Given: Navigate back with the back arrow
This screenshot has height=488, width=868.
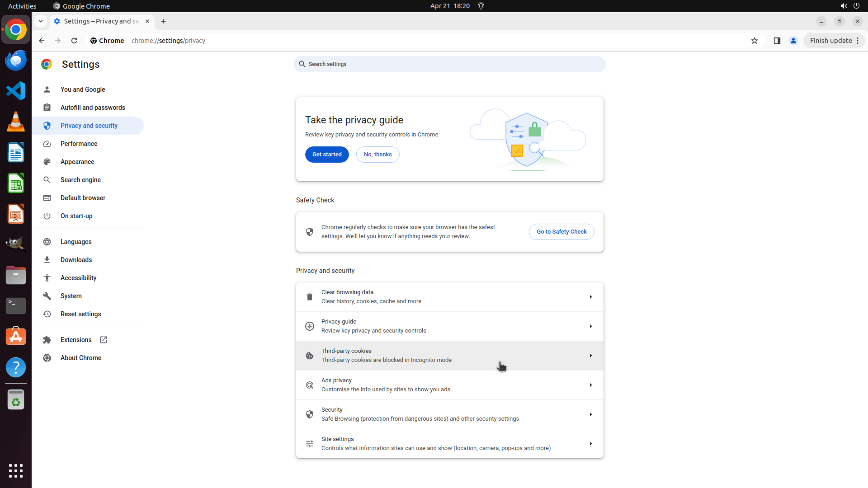Looking at the screenshot, I should [42, 41].
